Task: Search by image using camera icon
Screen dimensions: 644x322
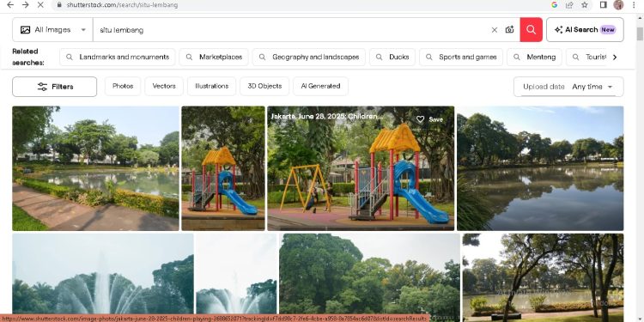Action: coord(510,29)
